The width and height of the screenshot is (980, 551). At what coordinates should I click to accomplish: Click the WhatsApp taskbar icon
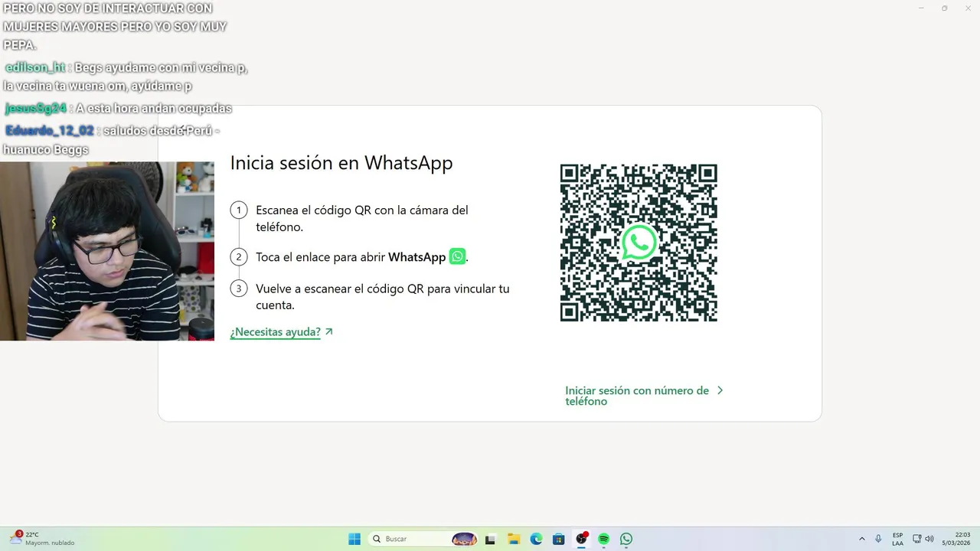click(626, 539)
